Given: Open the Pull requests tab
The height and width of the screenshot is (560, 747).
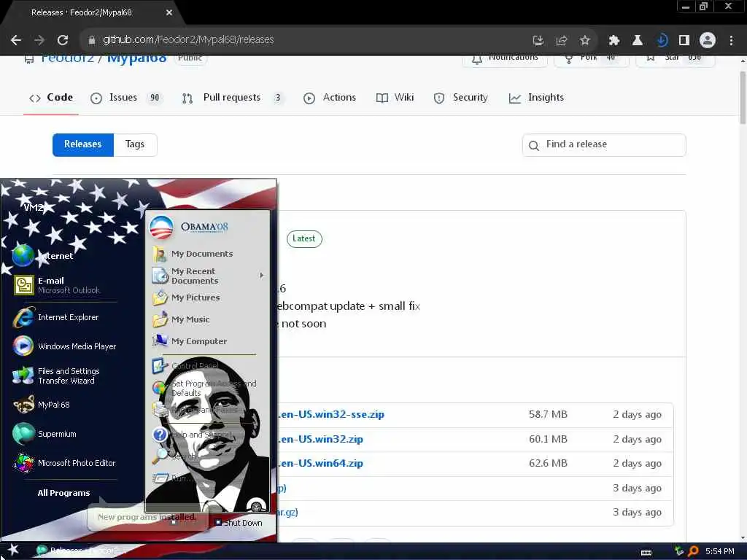Looking at the screenshot, I should point(233,98).
